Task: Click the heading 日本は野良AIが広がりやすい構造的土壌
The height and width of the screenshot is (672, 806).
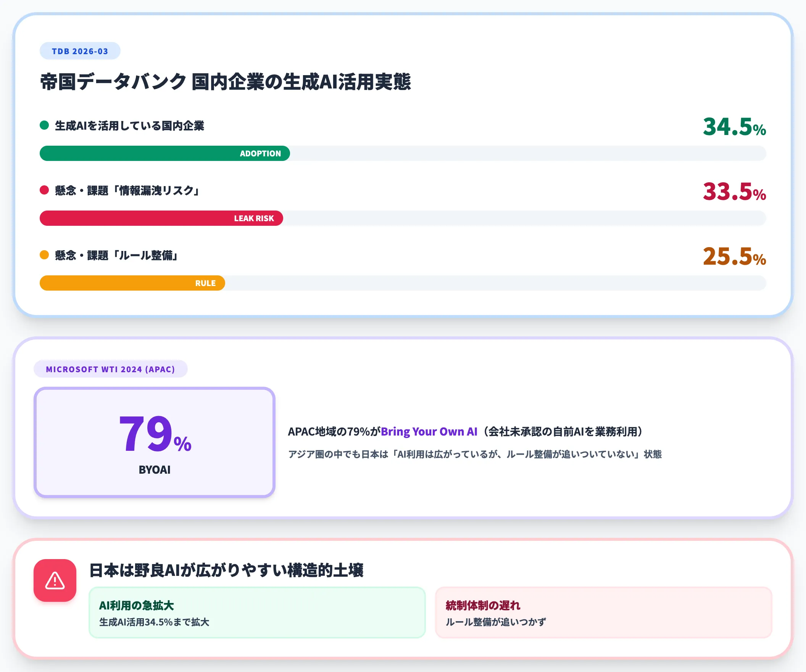Action: click(x=226, y=570)
